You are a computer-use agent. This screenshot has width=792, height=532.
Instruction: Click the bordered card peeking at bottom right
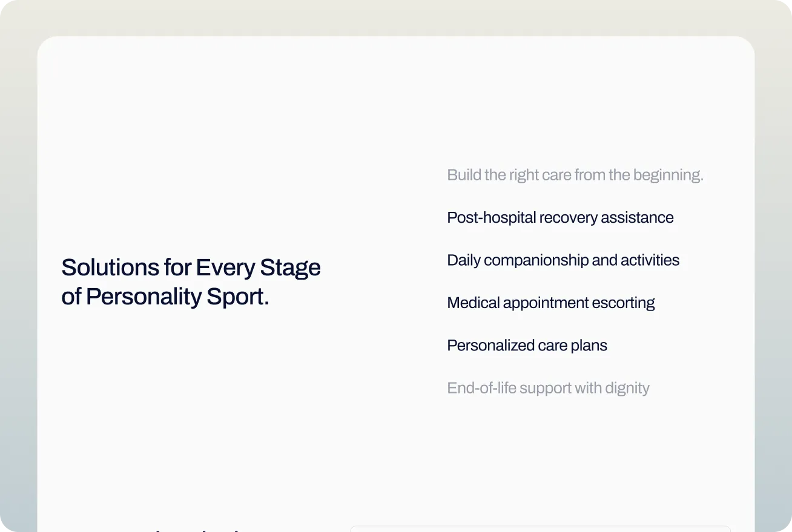(x=540, y=528)
